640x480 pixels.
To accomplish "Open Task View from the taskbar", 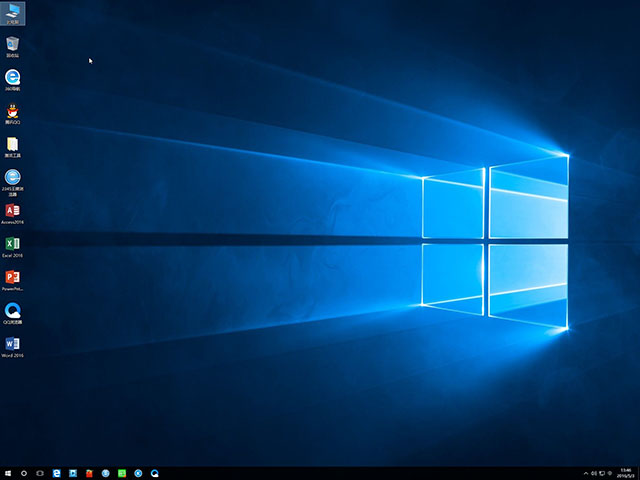I will click(x=41, y=472).
